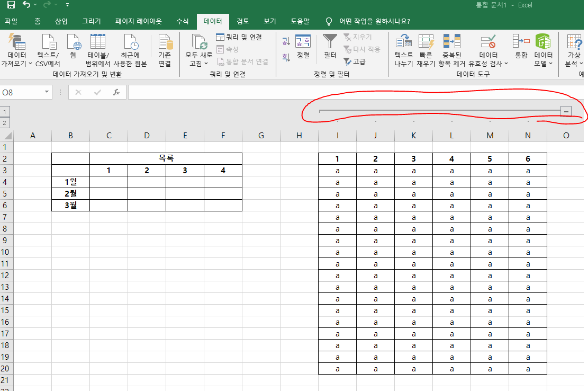
Task: Select the 2월 cell
Action: tap(70, 193)
